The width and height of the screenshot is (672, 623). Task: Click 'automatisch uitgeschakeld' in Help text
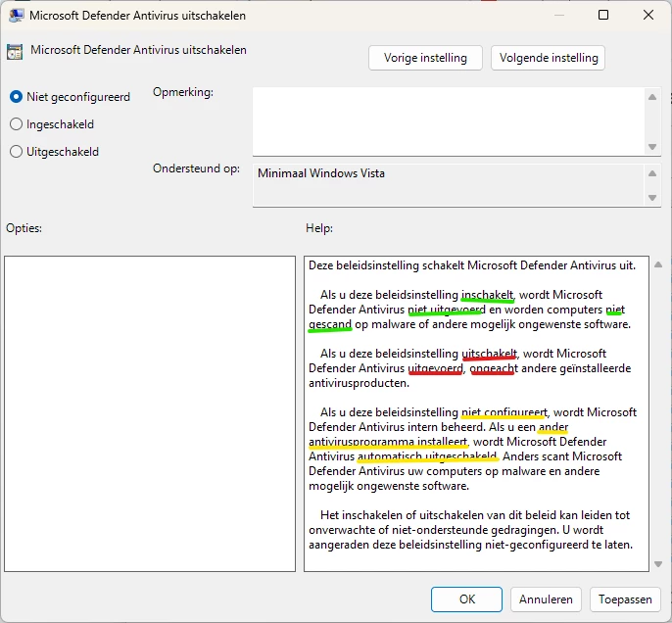click(427, 456)
